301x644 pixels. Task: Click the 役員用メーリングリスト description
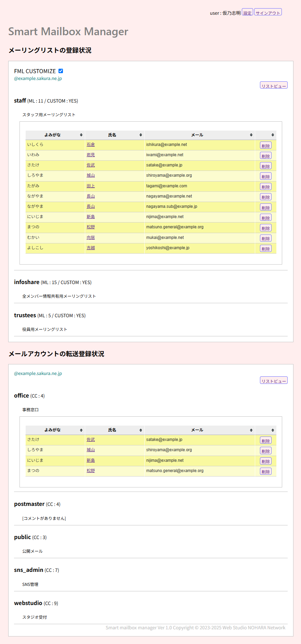tap(44, 329)
